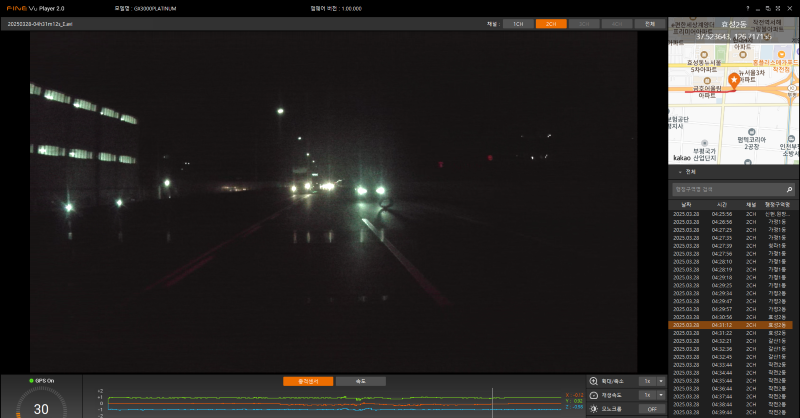Click the file name 20250328-04h31m12s label
The width and height of the screenshot is (800, 418).
(x=40, y=24)
